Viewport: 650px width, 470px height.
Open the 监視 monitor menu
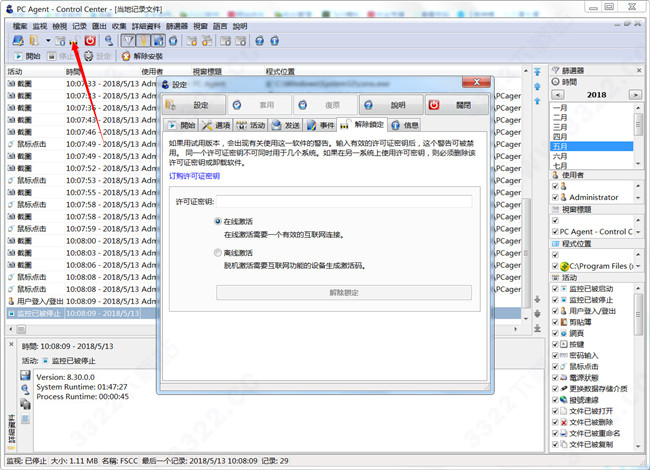click(40, 26)
